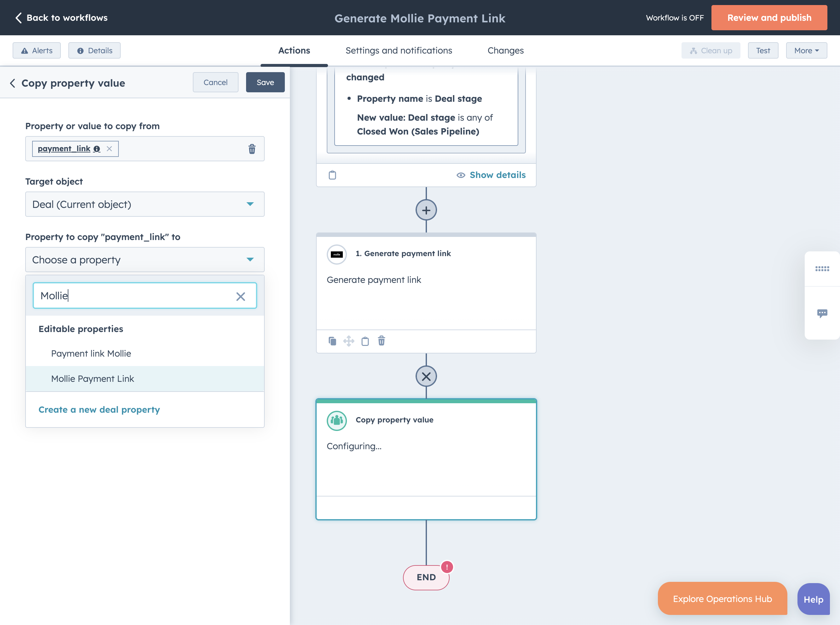The height and width of the screenshot is (625, 840).
Task: Open the minimap grid icon
Action: [x=822, y=269]
